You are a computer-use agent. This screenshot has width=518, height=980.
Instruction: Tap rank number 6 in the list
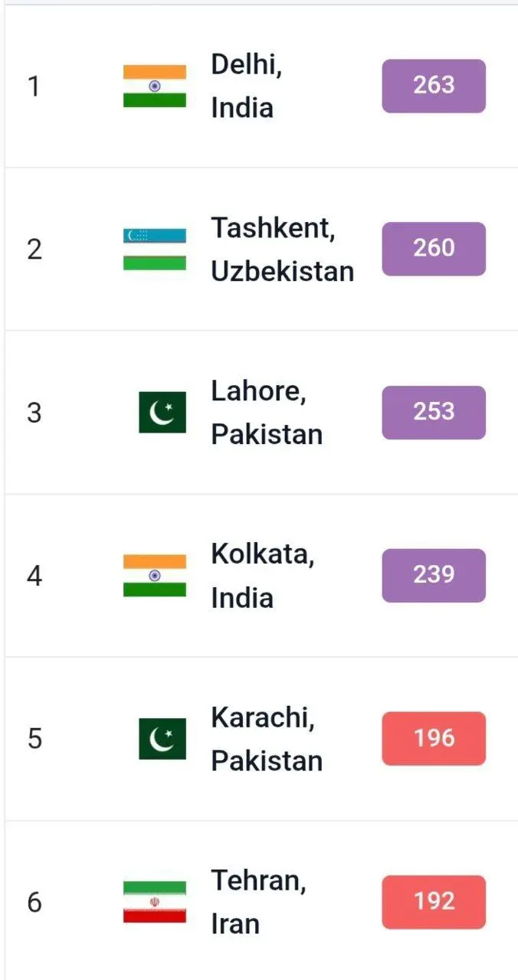click(x=34, y=903)
